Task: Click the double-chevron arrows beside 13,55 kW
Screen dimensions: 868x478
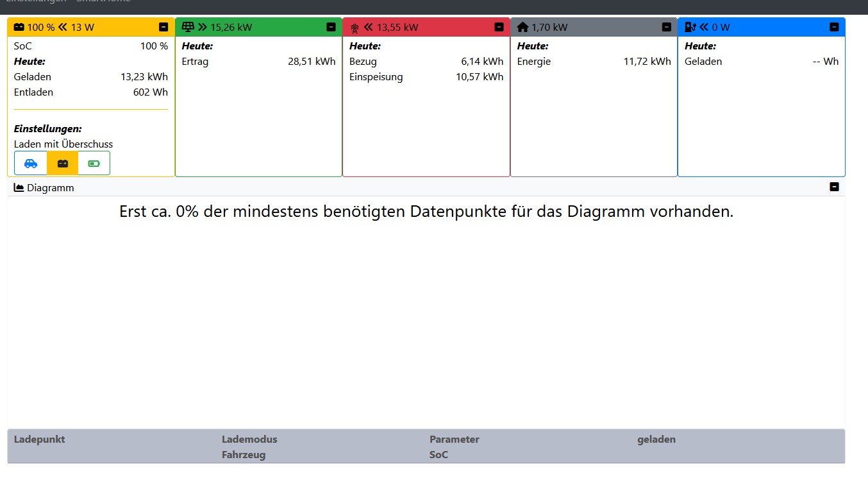Action: tap(369, 27)
